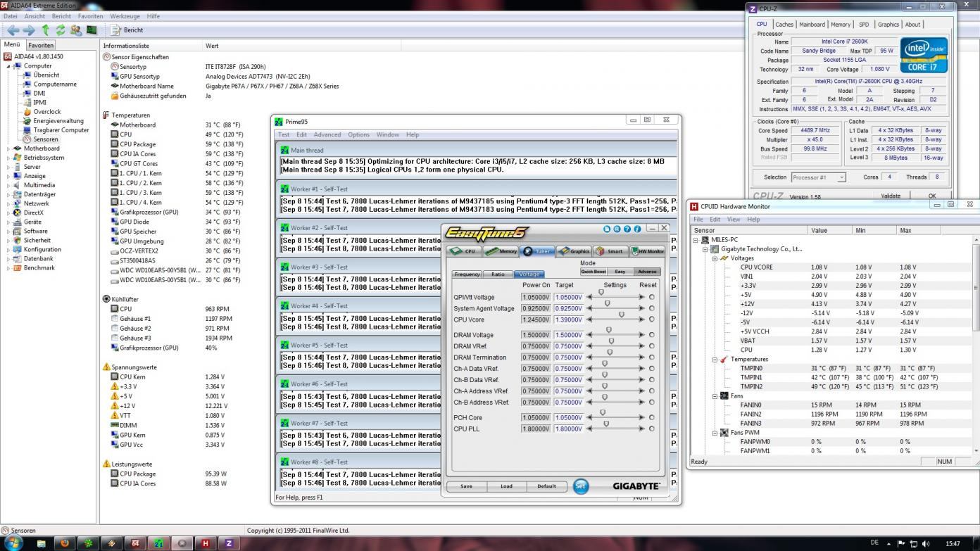Viewport: 980px width, 551px height.
Task: Collapse Voltages group in HWMonitor
Action: (715, 258)
